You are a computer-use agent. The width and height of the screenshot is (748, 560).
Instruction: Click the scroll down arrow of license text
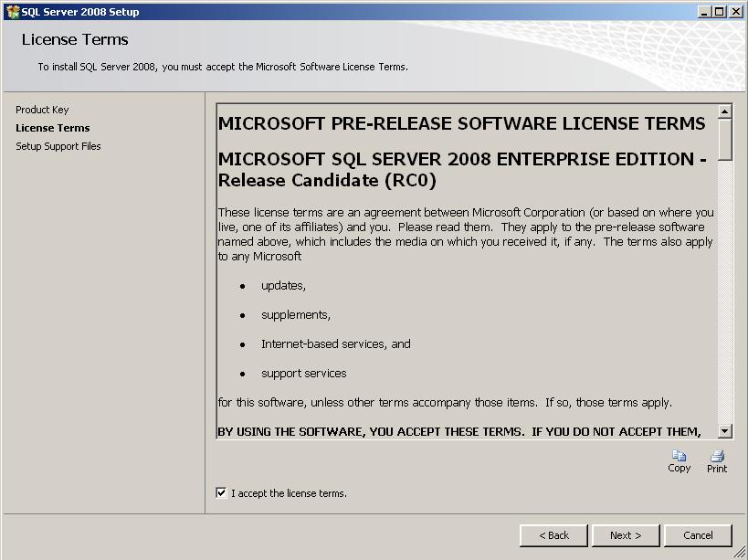[x=724, y=431]
